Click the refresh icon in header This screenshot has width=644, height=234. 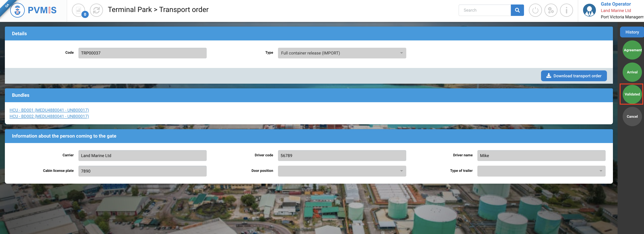96,10
